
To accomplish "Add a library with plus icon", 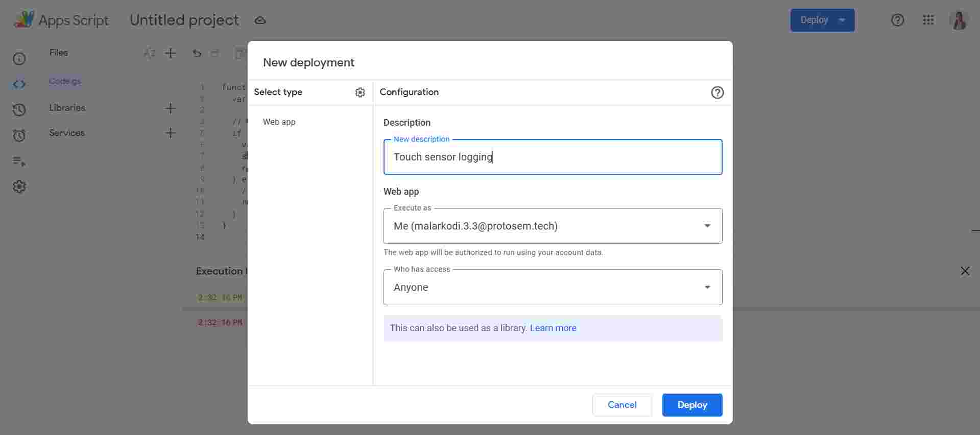I will pyautogui.click(x=171, y=108).
